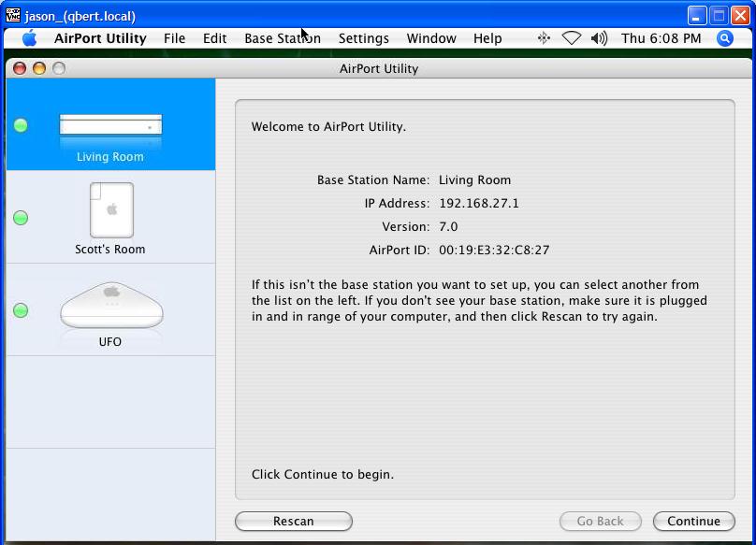The image size is (756, 545).
Task: Click the 'Click Continue to begin' text
Action: pos(323,475)
